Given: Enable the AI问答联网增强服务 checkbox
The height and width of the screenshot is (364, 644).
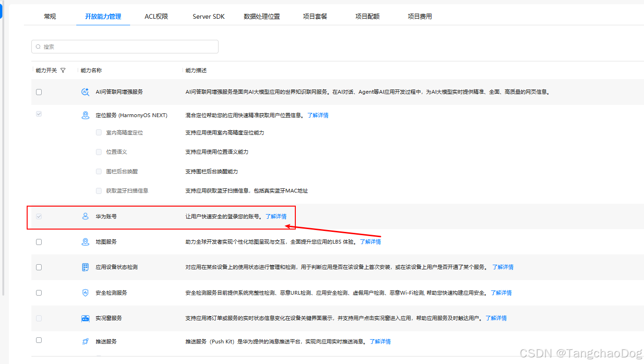Looking at the screenshot, I should pyautogui.click(x=39, y=92).
